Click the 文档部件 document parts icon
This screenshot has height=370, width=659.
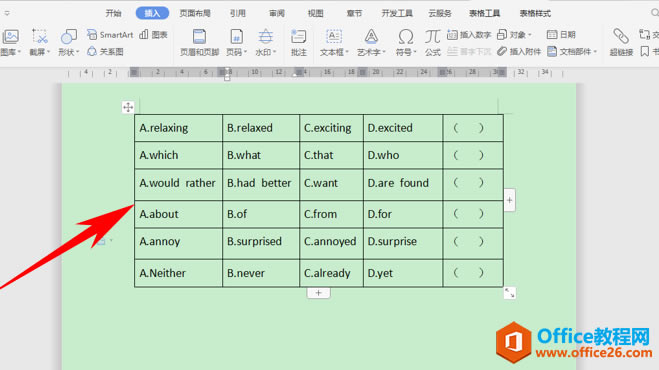pos(552,52)
